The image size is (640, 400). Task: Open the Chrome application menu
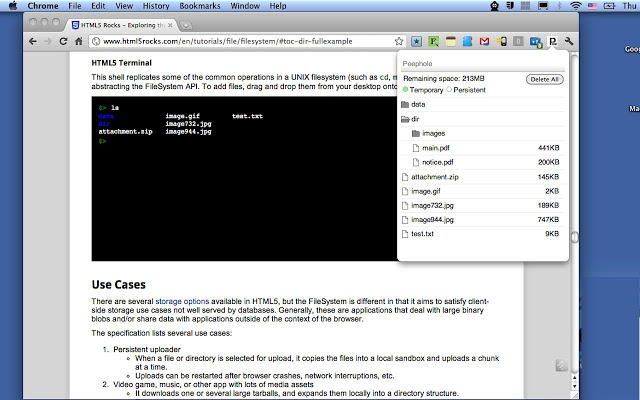coord(43,6)
